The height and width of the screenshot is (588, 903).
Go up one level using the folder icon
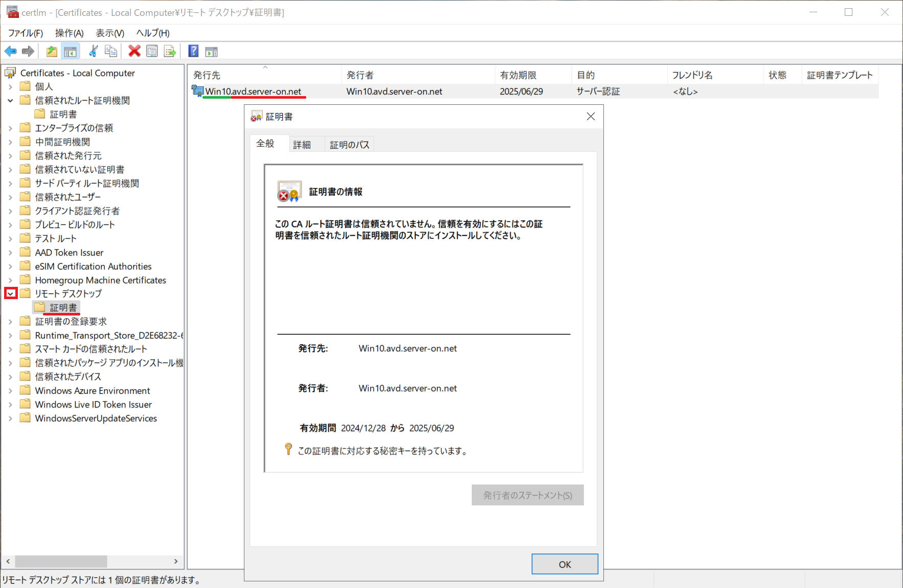pos(52,51)
